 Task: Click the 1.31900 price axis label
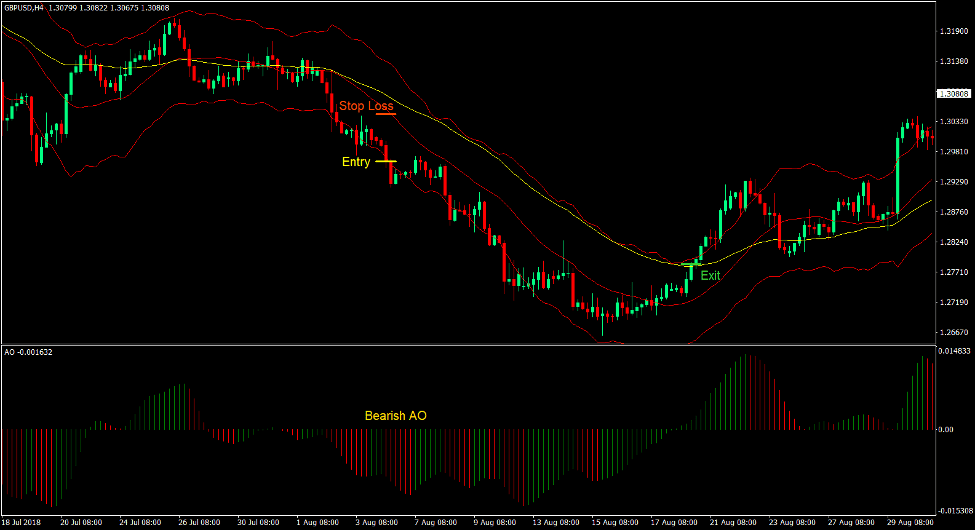[953, 32]
